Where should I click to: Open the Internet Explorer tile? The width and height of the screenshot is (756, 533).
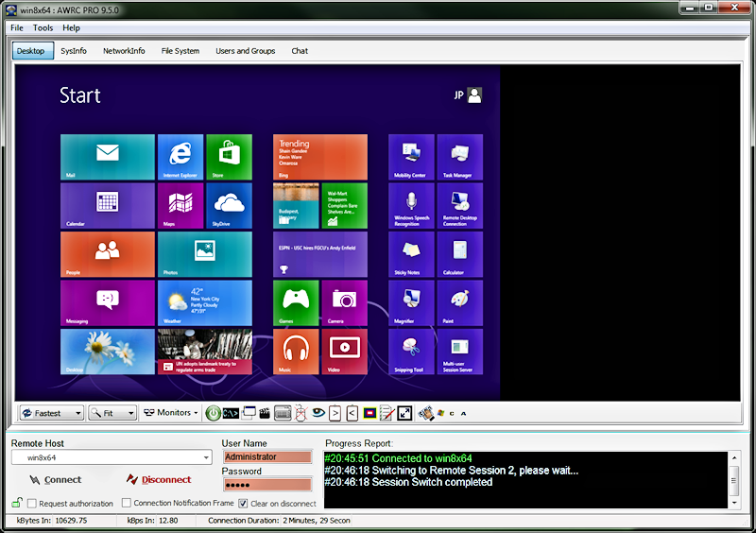click(180, 157)
